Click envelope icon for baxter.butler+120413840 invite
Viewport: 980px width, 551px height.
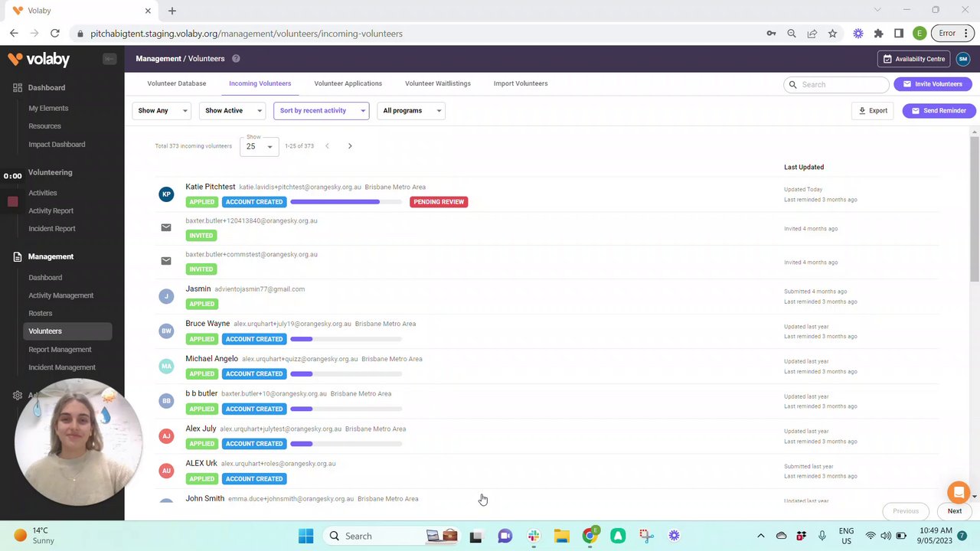pyautogui.click(x=166, y=227)
